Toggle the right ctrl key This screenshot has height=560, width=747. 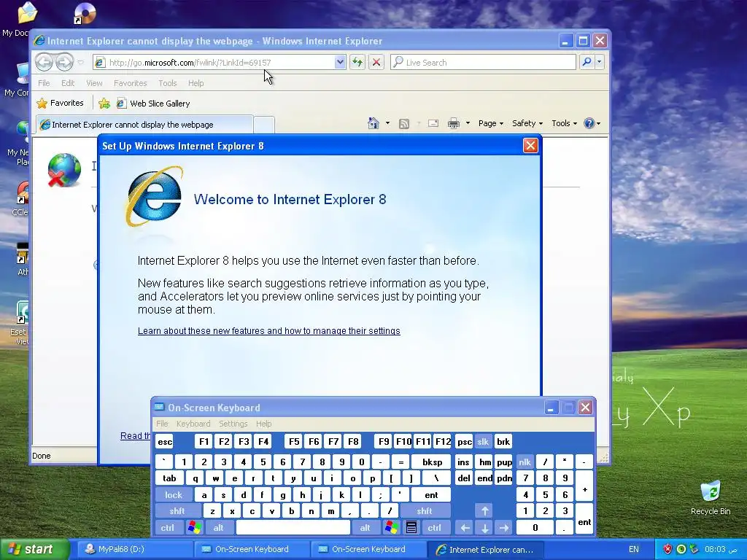coord(434,528)
